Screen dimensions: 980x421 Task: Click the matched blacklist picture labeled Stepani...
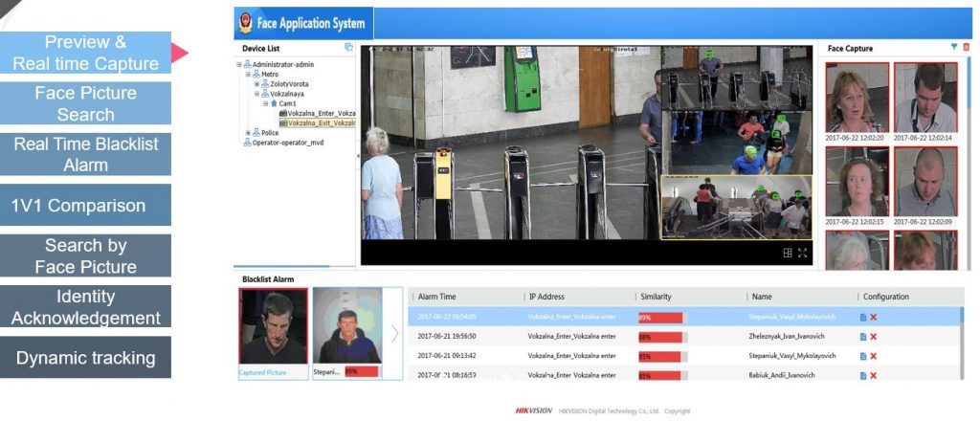click(x=347, y=325)
